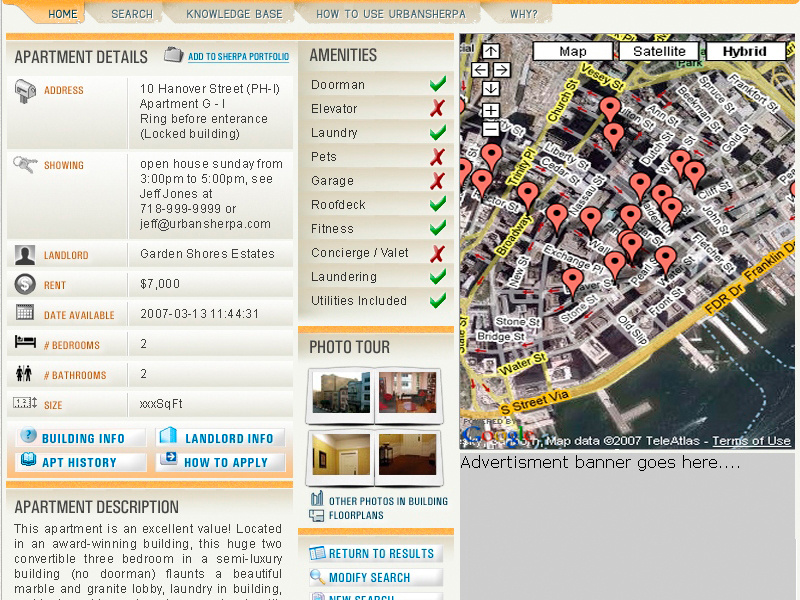Pan the map left
Image resolution: width=800 pixels, height=600 pixels.
tap(480, 70)
